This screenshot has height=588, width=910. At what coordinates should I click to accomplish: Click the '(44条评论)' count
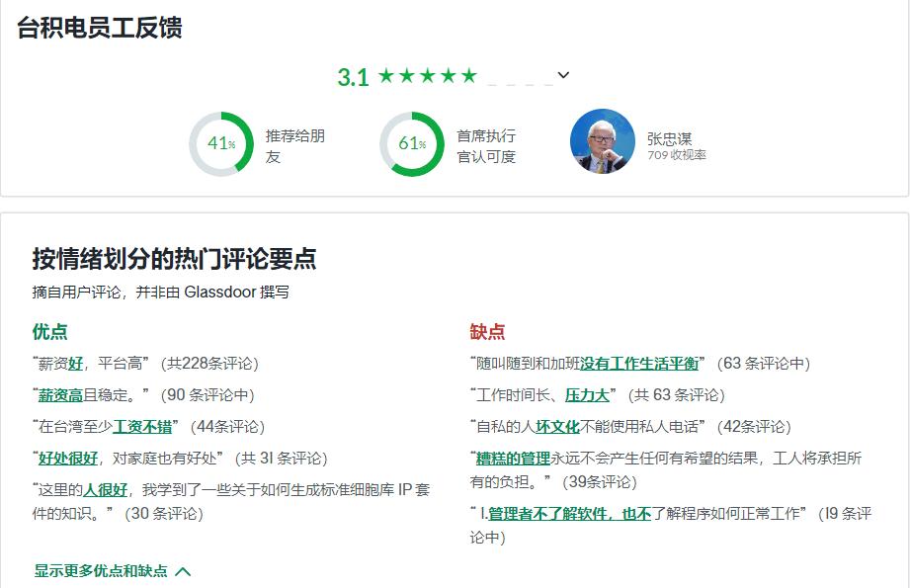(x=227, y=427)
